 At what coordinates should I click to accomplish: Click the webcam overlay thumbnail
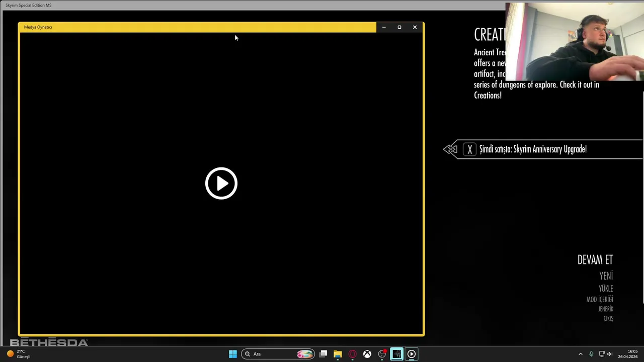coord(575,42)
